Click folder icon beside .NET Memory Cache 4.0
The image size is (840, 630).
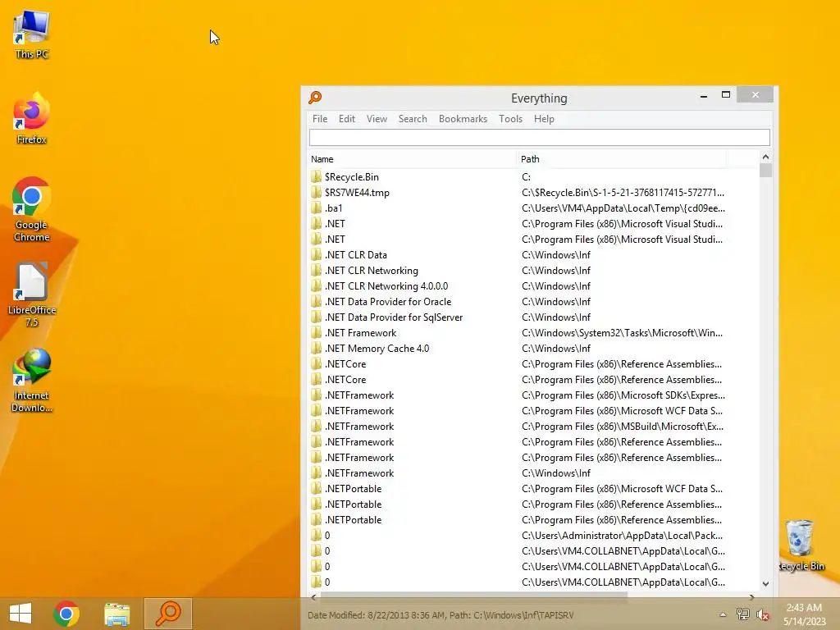tap(316, 348)
